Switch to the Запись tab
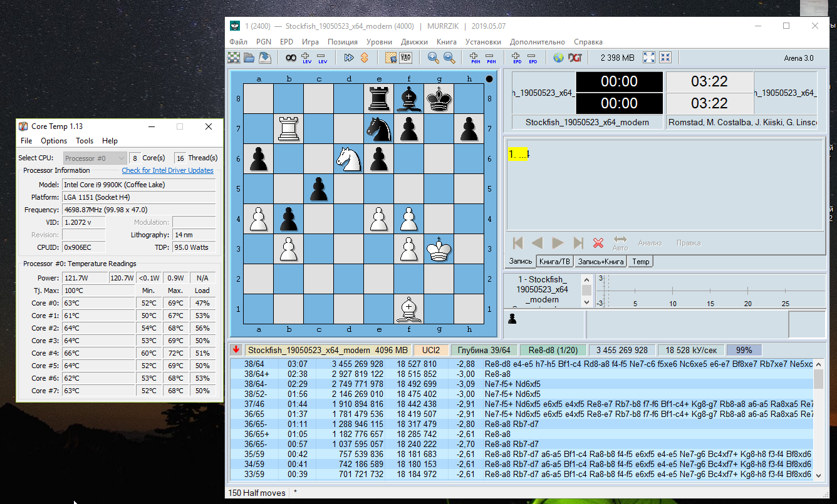 coord(520,261)
